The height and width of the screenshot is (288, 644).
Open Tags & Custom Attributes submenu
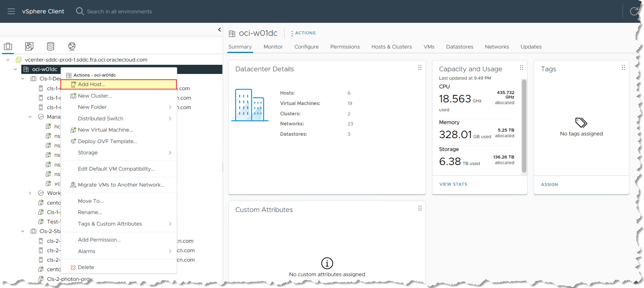pyautogui.click(x=119, y=224)
